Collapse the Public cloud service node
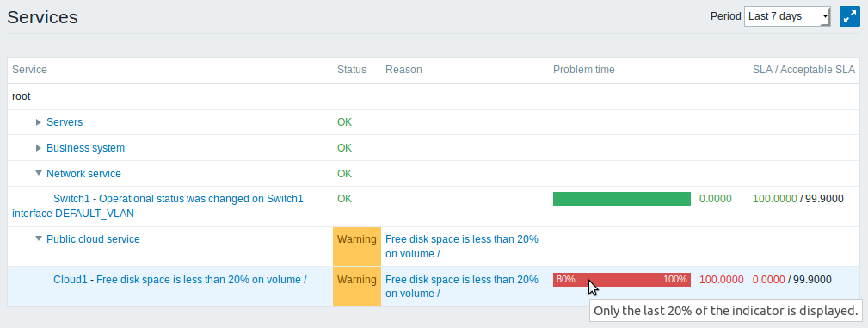868x328 pixels. point(39,238)
